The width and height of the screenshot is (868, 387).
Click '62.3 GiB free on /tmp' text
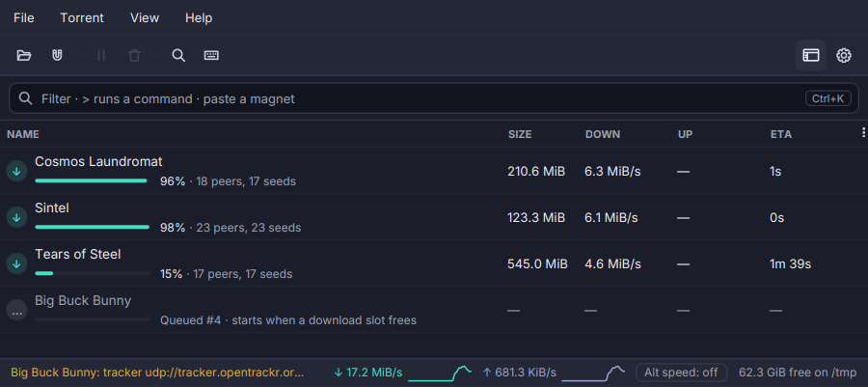(798, 373)
